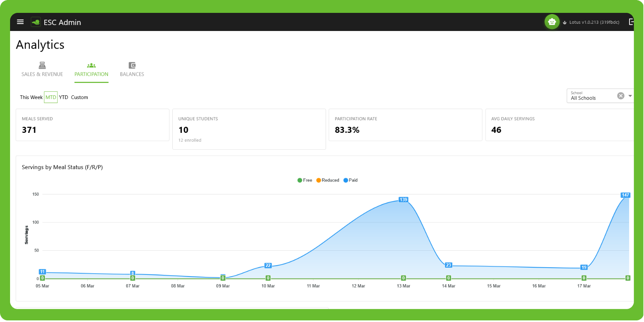Click the 11 data point label

pos(42,272)
